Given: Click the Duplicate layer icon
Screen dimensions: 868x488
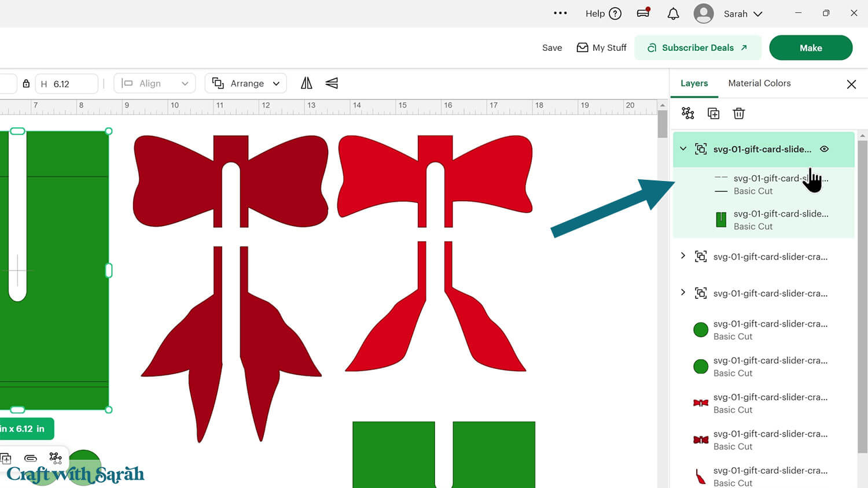Looking at the screenshot, I should point(713,113).
